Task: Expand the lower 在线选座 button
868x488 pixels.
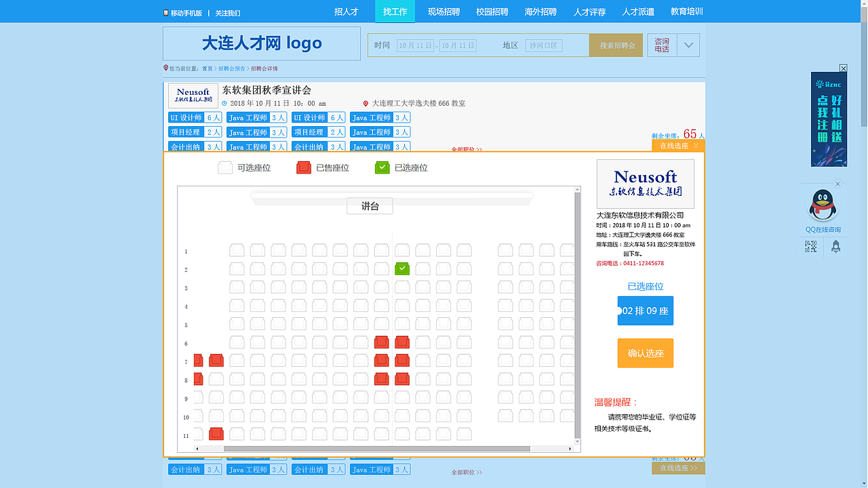Action: 678,468
